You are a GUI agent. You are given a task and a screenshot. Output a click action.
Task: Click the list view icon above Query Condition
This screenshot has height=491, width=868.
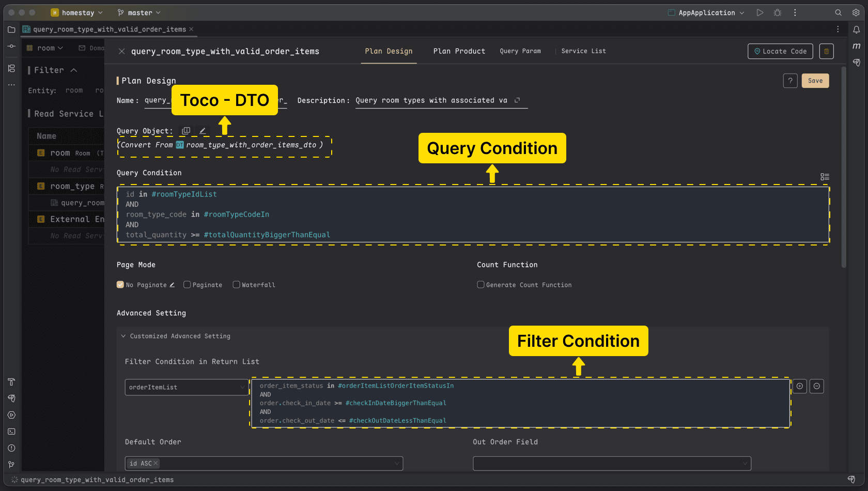[825, 177]
